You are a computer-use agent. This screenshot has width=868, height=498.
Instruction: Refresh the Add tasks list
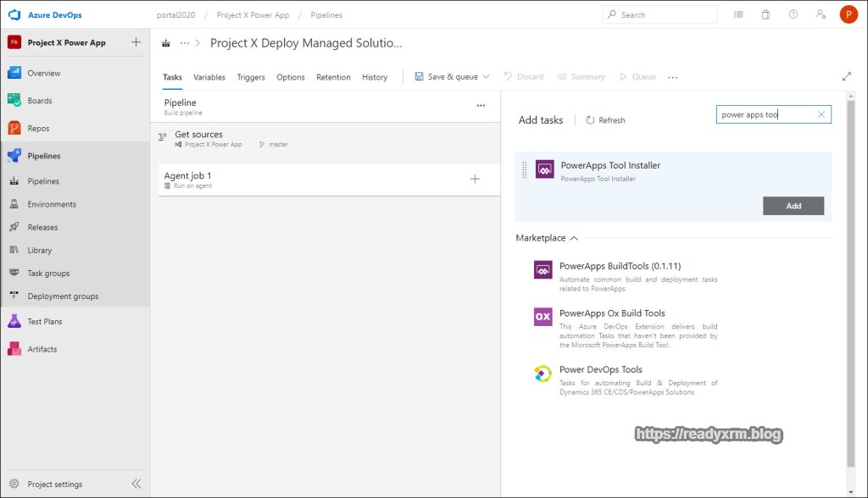tap(605, 120)
